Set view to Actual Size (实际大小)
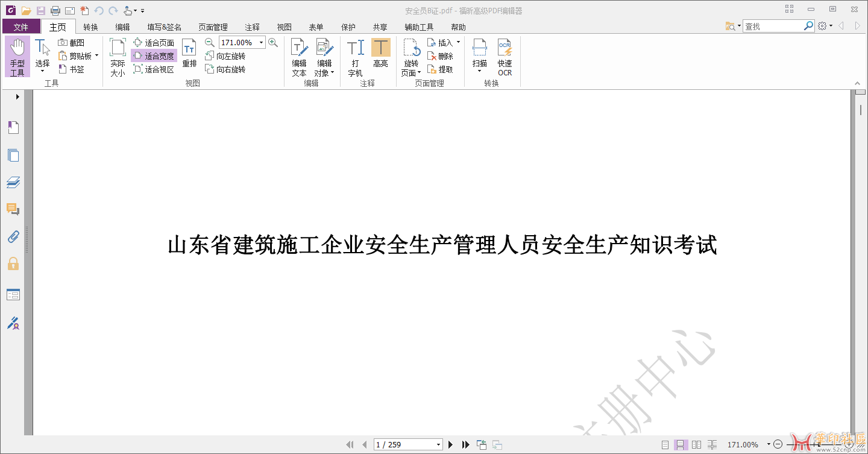Viewport: 868px width, 454px height. [x=118, y=57]
